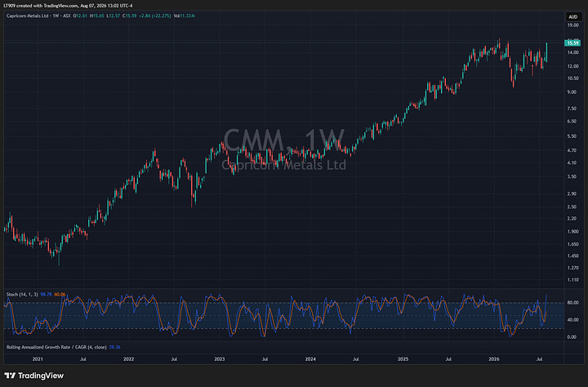Click the 2021 label on time axis
The width and height of the screenshot is (588, 387).
coord(38,359)
